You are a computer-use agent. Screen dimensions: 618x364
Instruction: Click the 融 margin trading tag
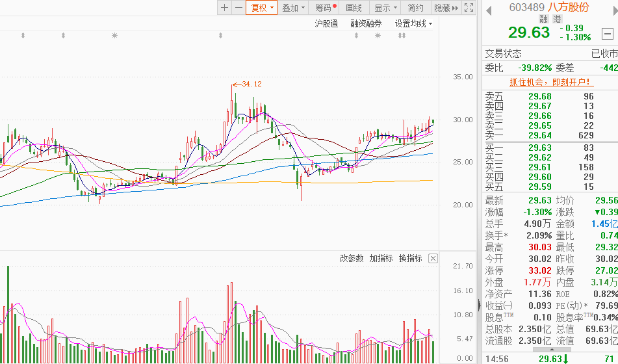pyautogui.click(x=544, y=19)
